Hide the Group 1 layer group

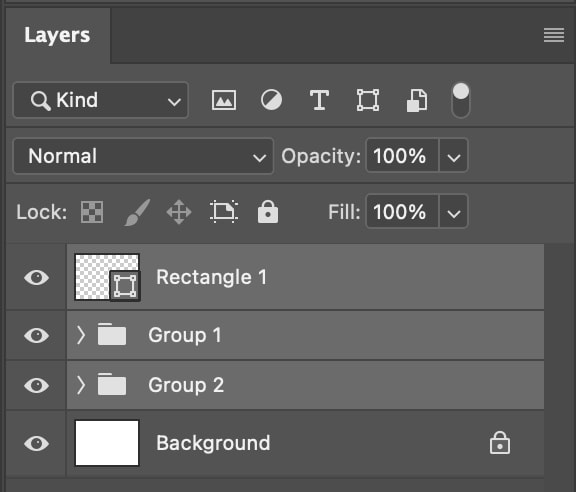36,335
